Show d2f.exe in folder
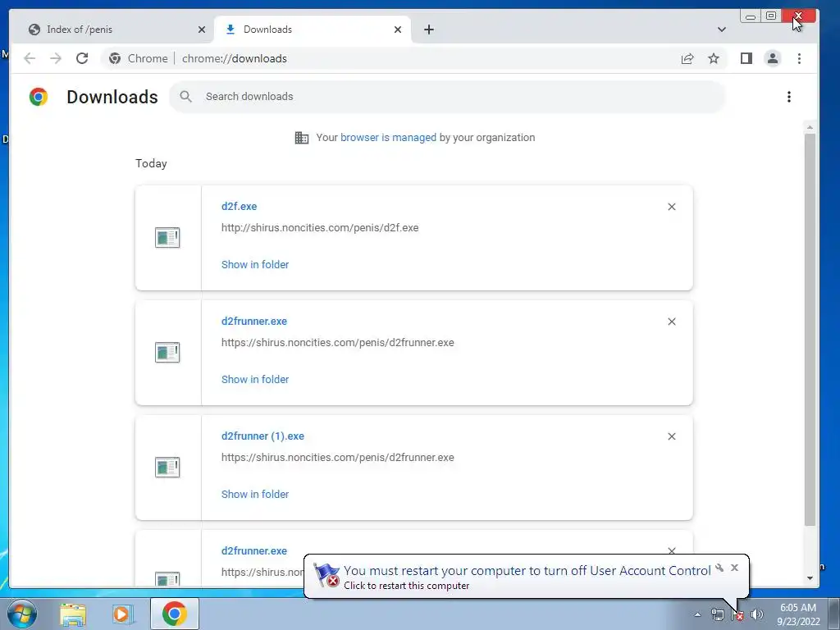The width and height of the screenshot is (840, 630). [x=255, y=265]
